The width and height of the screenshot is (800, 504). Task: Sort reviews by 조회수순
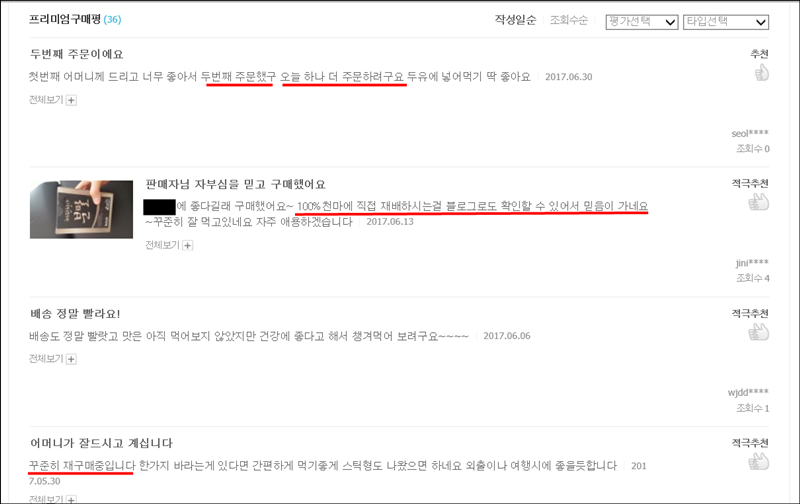click(x=568, y=20)
